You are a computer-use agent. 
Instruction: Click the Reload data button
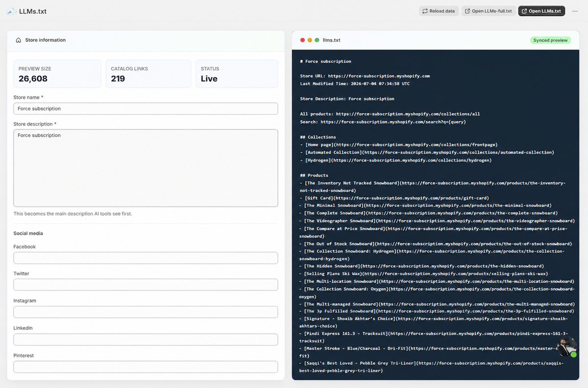tap(439, 11)
